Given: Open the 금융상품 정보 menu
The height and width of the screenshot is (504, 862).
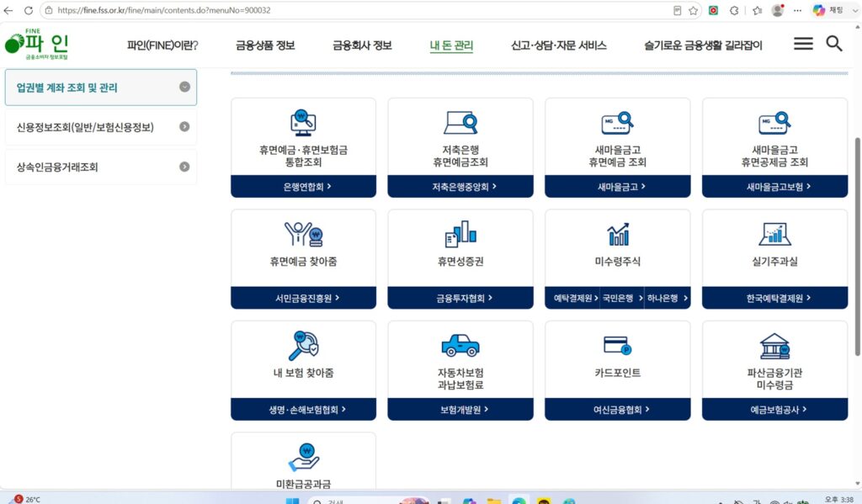Looking at the screenshot, I should pyautogui.click(x=265, y=45).
